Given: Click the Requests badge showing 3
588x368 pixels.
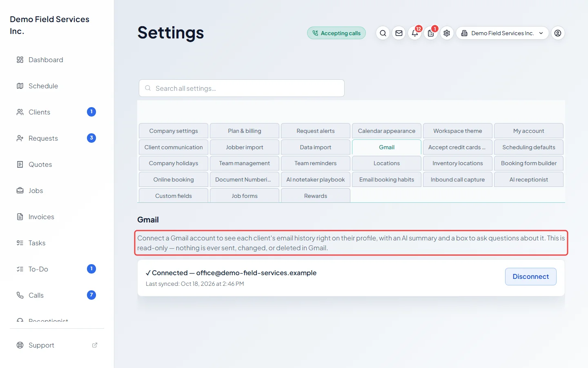Looking at the screenshot, I should [91, 138].
